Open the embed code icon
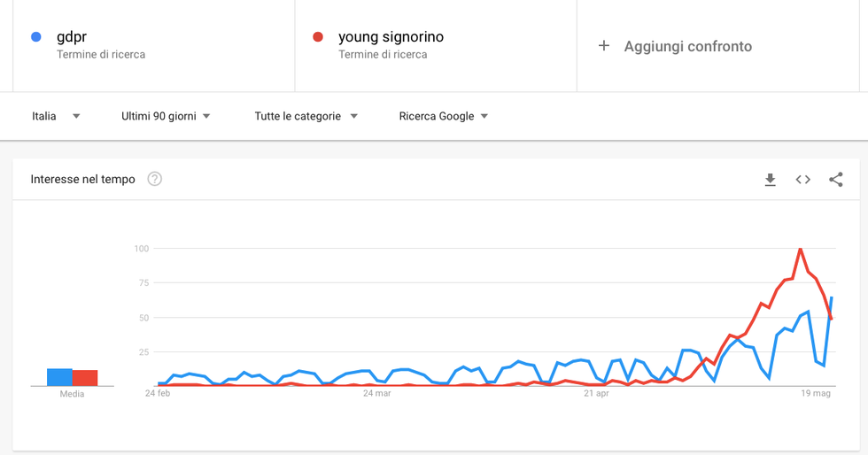 point(803,180)
